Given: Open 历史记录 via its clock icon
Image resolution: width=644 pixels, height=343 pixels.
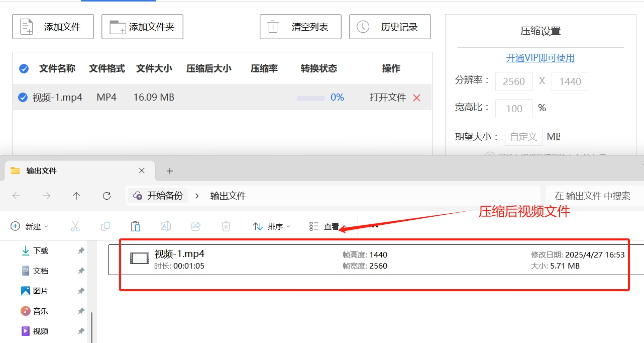Looking at the screenshot, I should [363, 27].
